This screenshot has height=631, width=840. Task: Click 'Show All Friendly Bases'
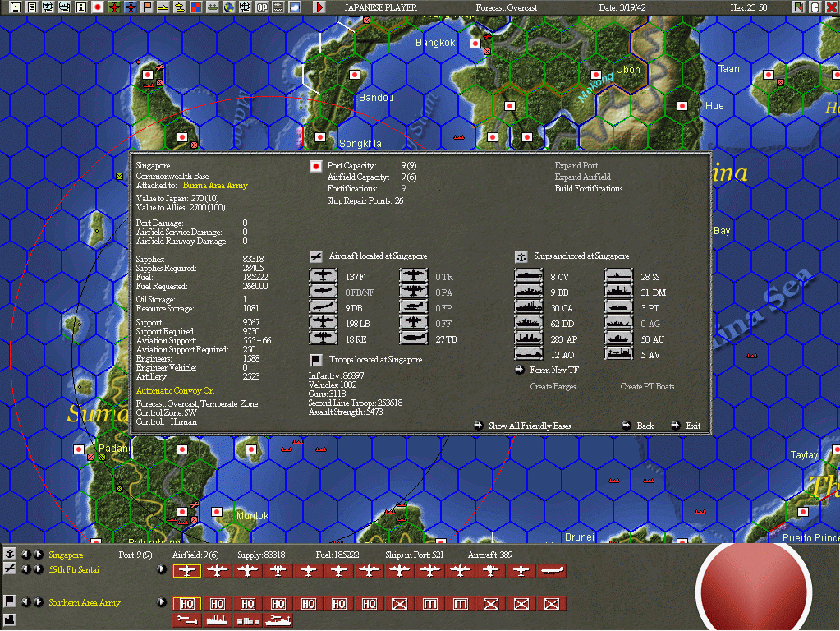[530, 426]
